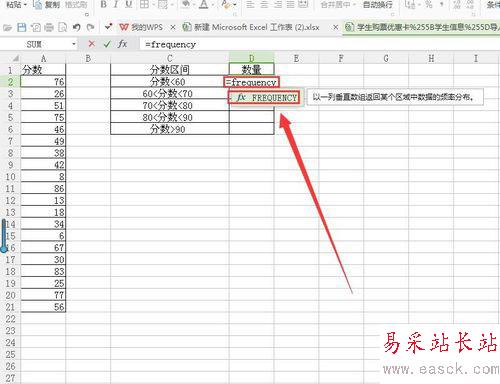This screenshot has width=500, height=384.
Task: Select column A header
Action: pos(43,58)
